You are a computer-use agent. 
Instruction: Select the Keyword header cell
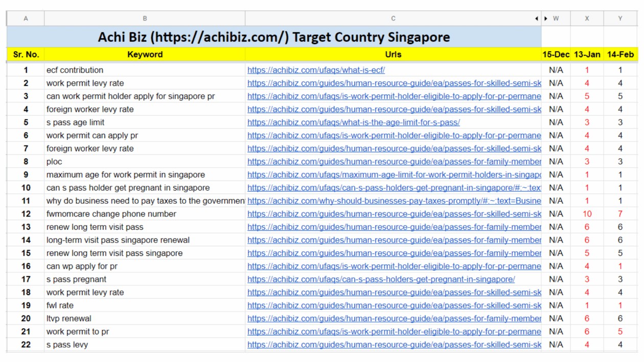click(145, 54)
